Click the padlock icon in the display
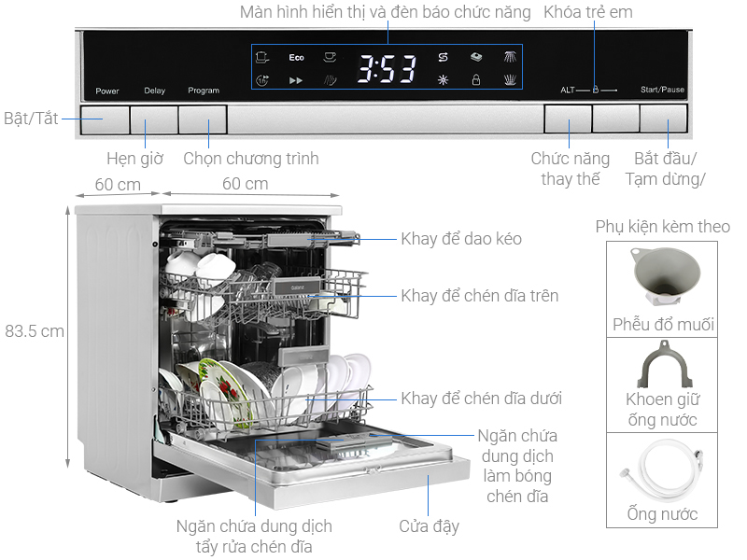The width and height of the screenshot is (747, 560). coord(475,80)
